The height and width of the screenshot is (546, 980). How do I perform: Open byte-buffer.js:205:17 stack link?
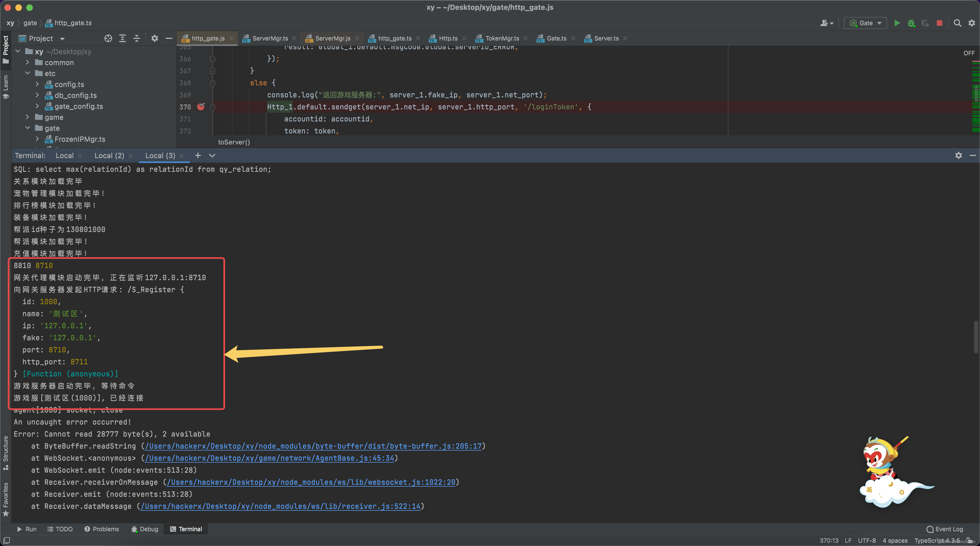tap(313, 446)
